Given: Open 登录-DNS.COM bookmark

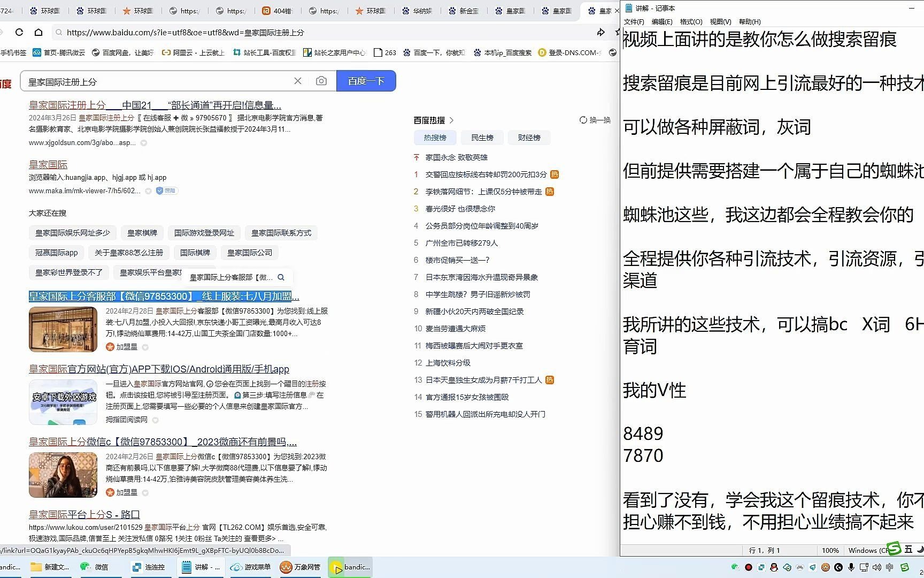Looking at the screenshot, I should point(569,52).
